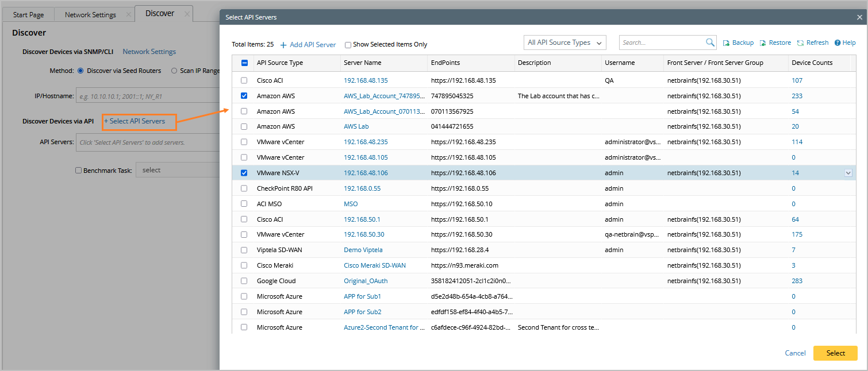Click device count 233
The width and height of the screenshot is (868, 371).
pos(797,96)
